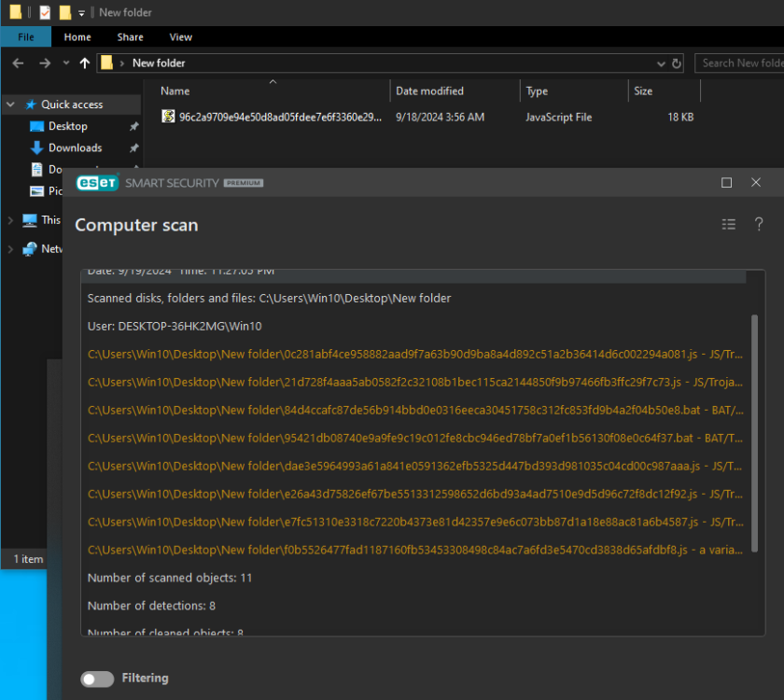Select the 84d4ccafc87de56b .bat detection line
Image resolution: width=784 pixels, height=700 pixels.
pos(415,410)
